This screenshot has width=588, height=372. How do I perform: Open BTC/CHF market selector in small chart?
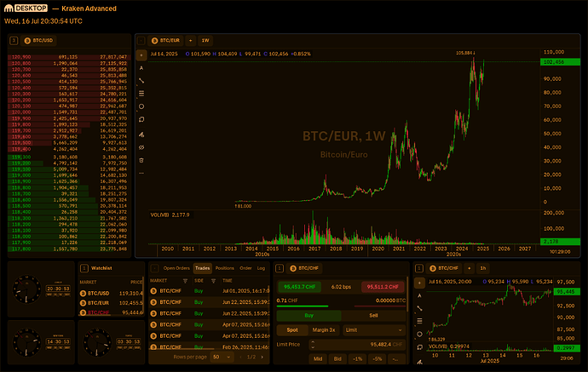(x=444, y=268)
